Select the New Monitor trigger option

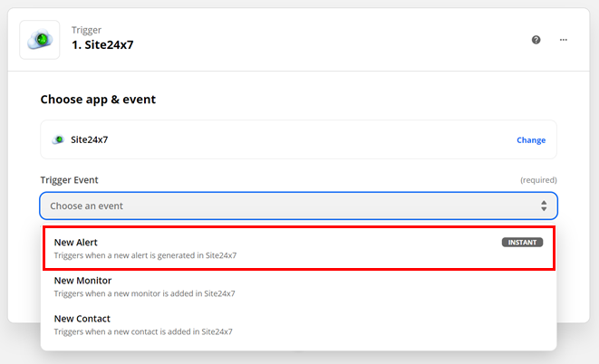[82, 281]
